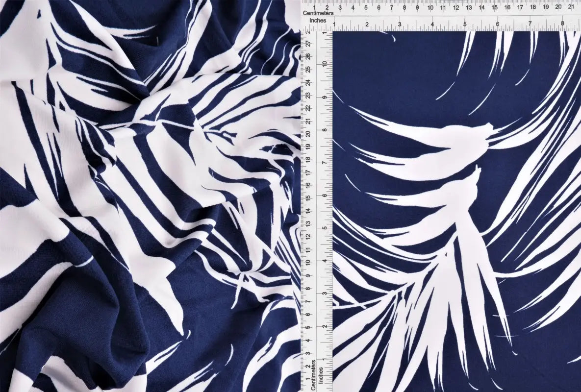Click the Inches label on the horizontal ruler

[x=318, y=22]
